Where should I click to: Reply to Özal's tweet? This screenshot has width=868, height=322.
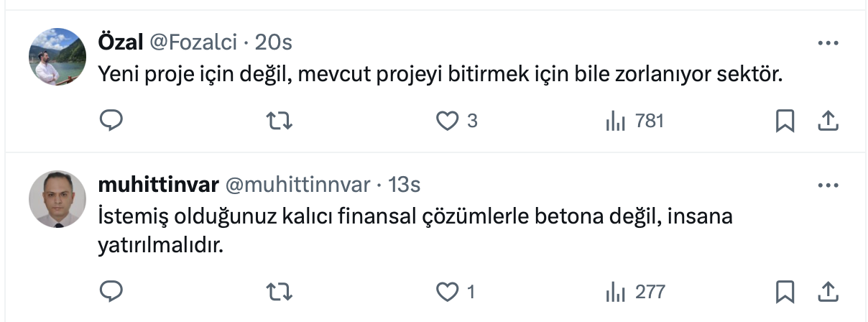111,121
